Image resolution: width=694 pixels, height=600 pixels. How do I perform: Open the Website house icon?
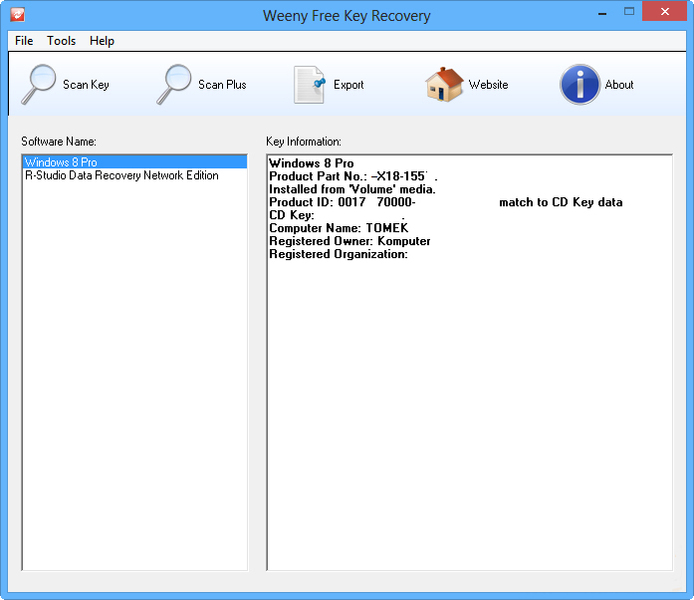pos(444,85)
